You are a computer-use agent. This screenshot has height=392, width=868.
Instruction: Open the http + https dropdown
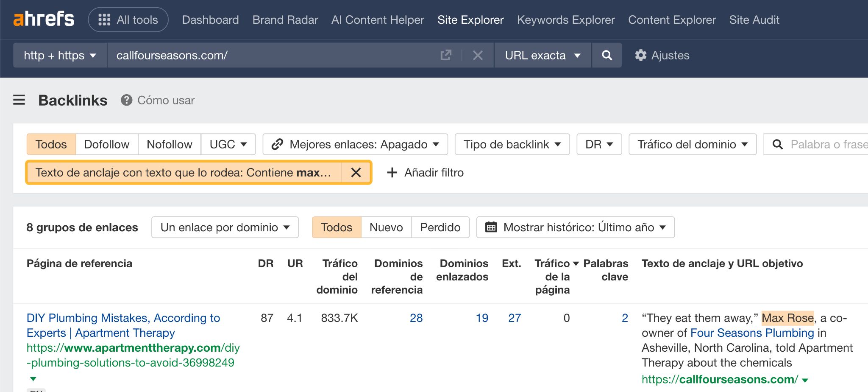pyautogui.click(x=59, y=55)
